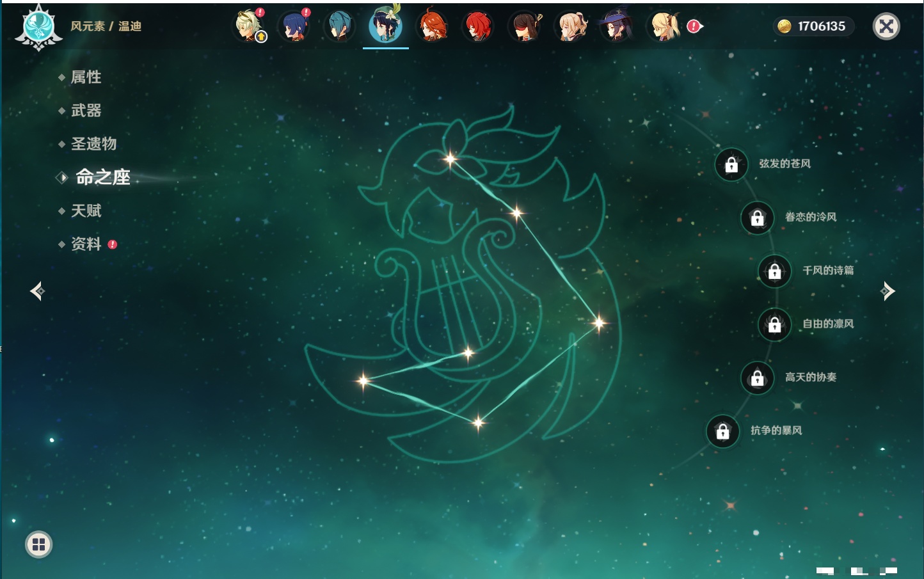
Task: Click the Mora balance 1706135
Action: coord(822,26)
